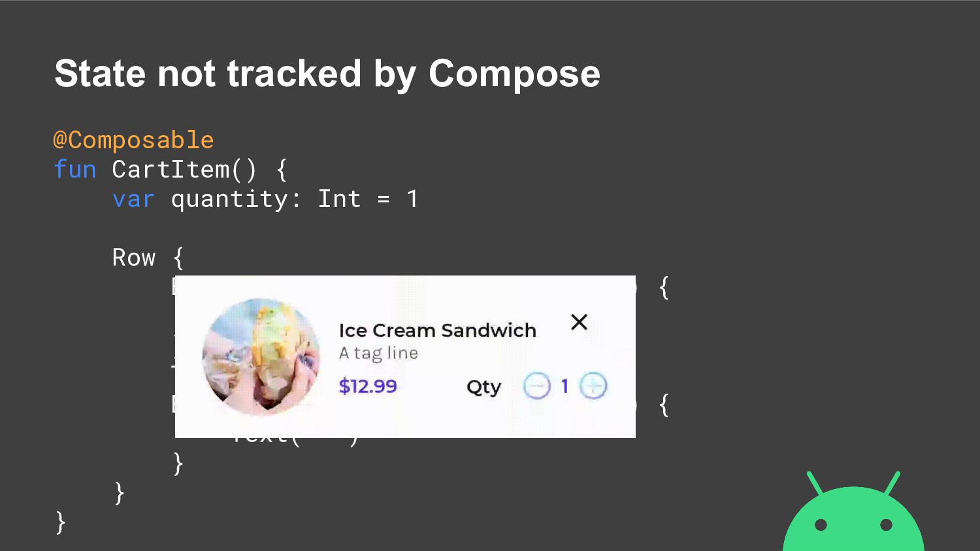The width and height of the screenshot is (980, 551).
Task: Click the $12.99 price text
Action: 368,386
